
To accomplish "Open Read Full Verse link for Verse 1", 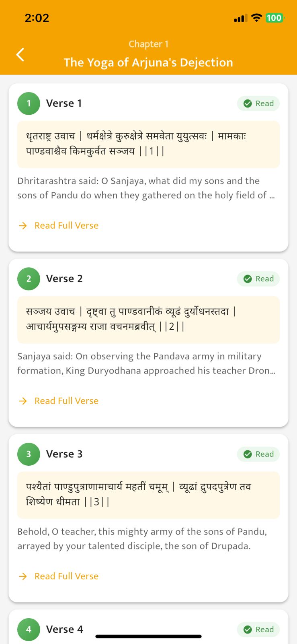I will 66,225.
